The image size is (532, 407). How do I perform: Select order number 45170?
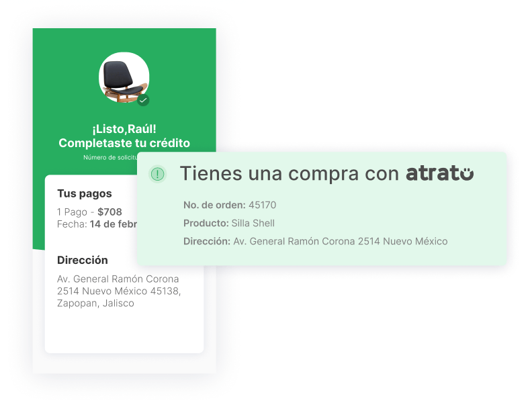tap(262, 205)
